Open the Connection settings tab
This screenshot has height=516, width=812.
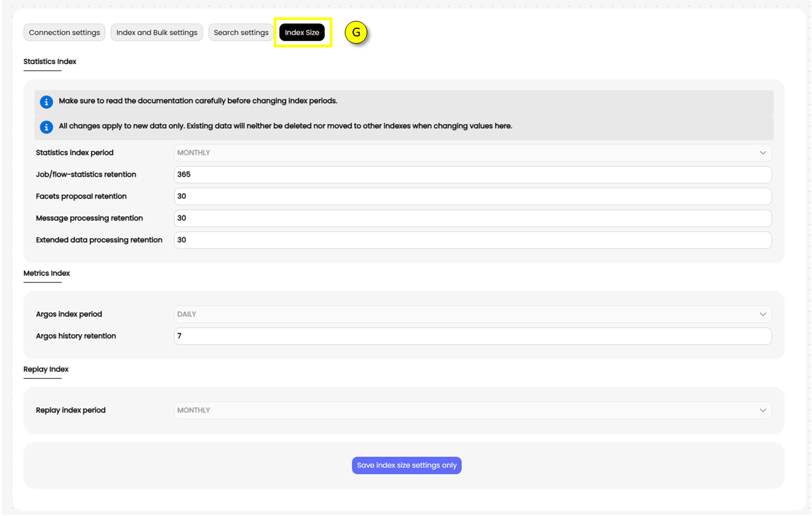[64, 32]
